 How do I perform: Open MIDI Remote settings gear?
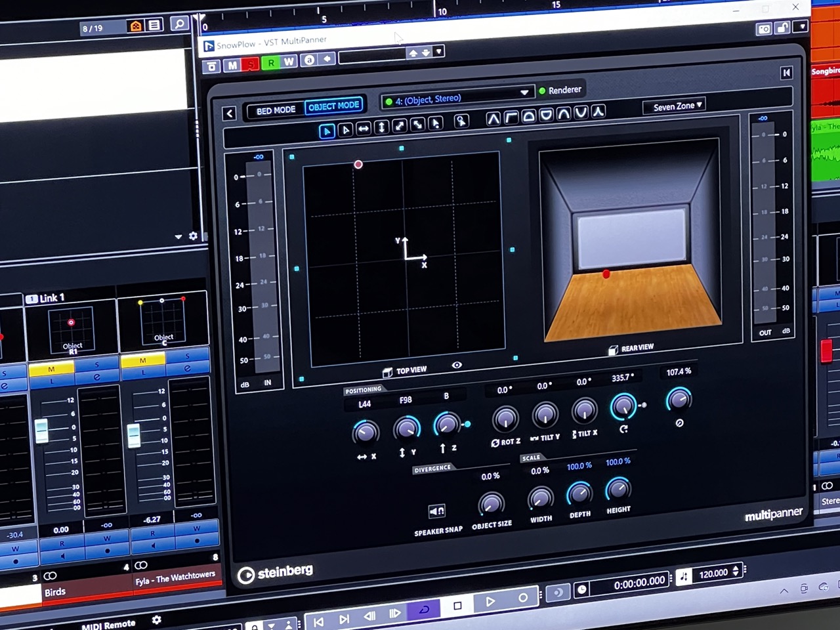(156, 619)
